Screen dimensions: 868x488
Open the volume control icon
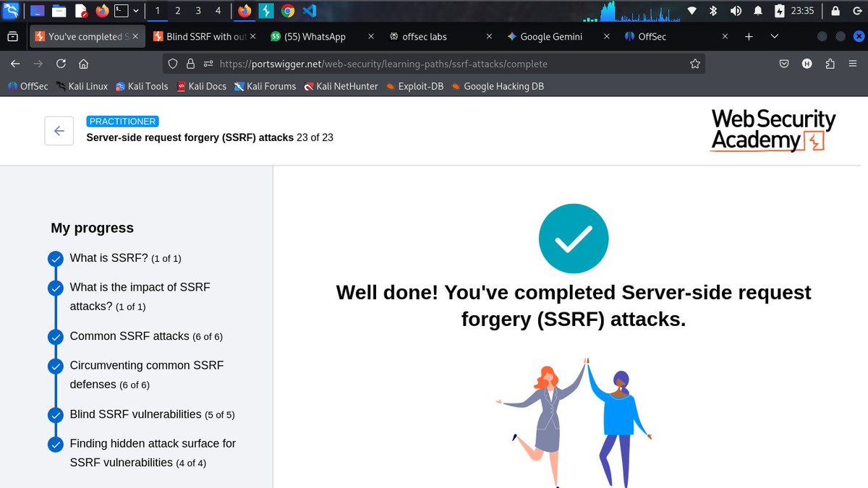(736, 11)
